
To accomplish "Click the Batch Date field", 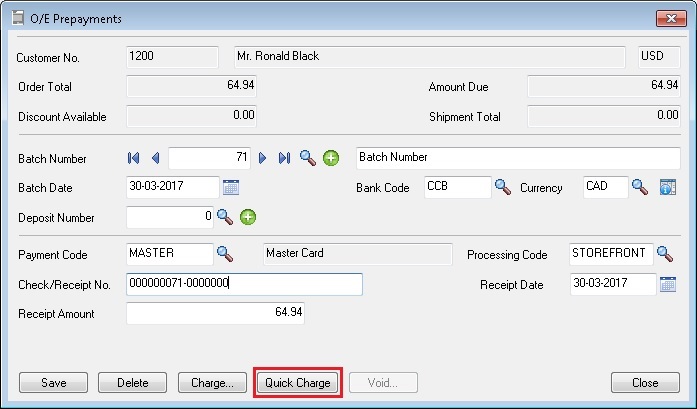I will (x=173, y=187).
